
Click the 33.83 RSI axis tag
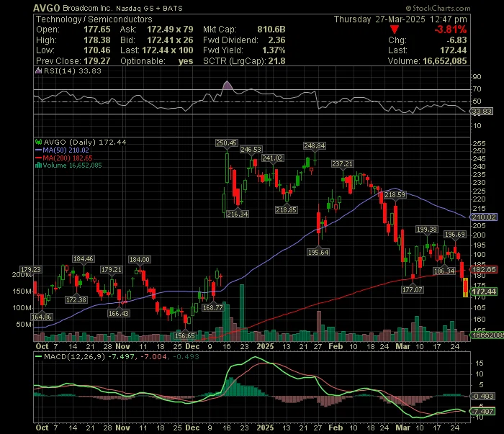(x=482, y=112)
